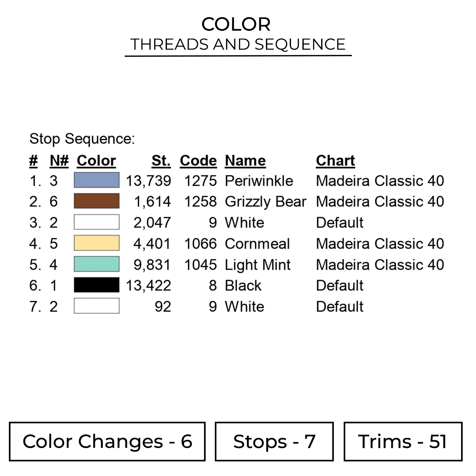
Task: Click the Stop Sequence label
Action: (82, 139)
